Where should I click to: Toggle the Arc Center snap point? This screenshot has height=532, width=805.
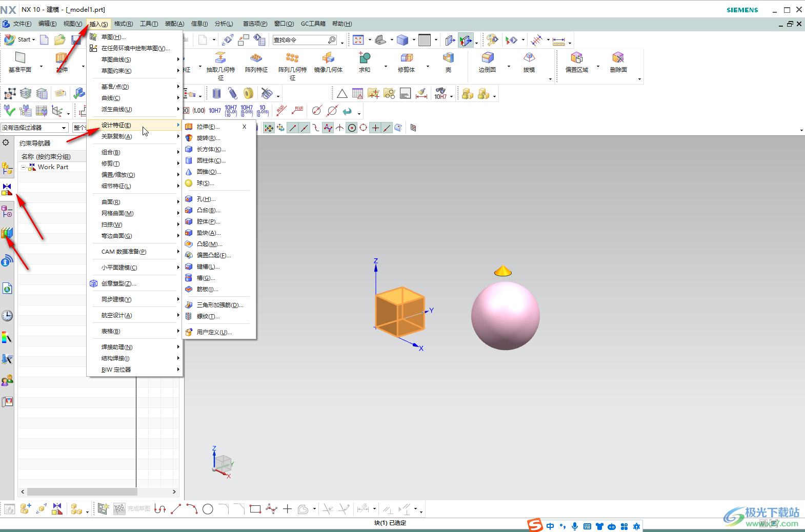pos(352,128)
